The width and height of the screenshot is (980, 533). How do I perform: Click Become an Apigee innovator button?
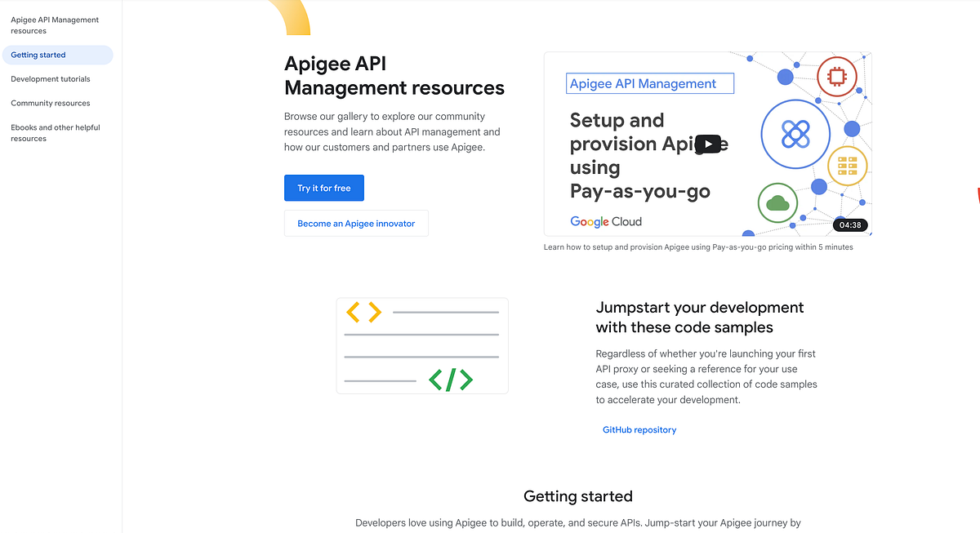[356, 223]
